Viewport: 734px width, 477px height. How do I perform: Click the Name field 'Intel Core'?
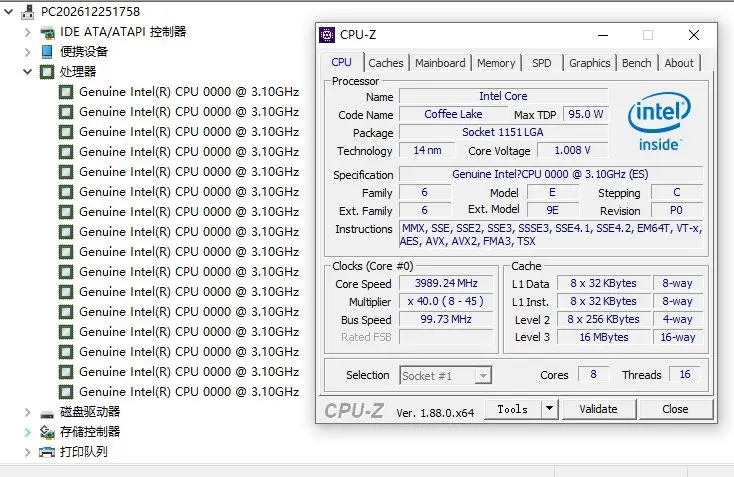(504, 96)
